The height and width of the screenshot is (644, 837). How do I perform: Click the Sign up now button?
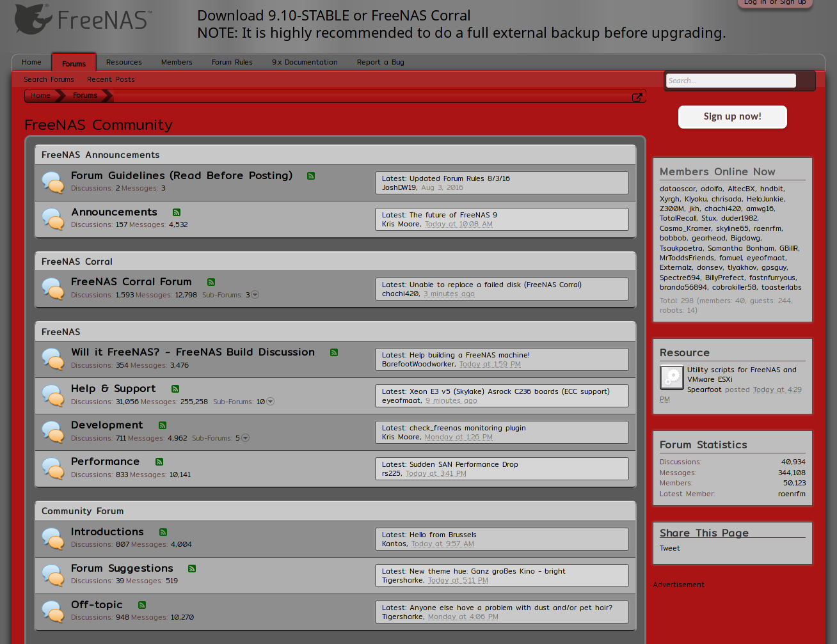733,116
